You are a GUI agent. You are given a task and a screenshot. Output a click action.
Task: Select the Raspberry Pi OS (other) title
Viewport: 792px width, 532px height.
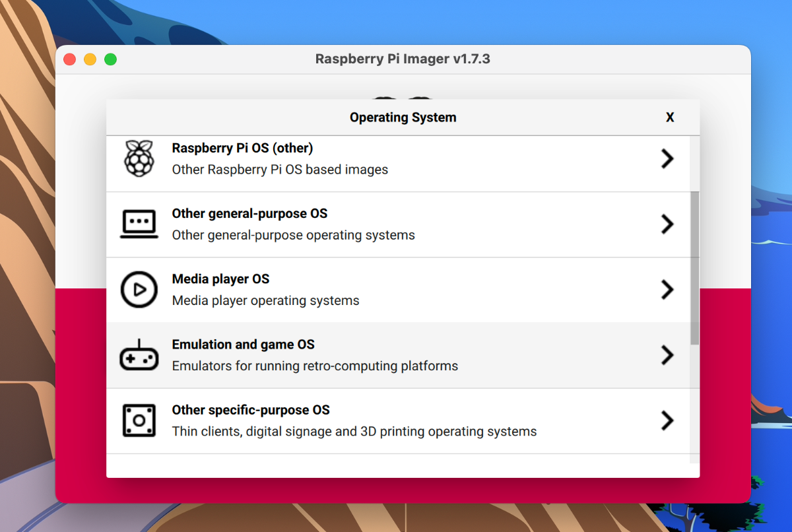tap(242, 148)
